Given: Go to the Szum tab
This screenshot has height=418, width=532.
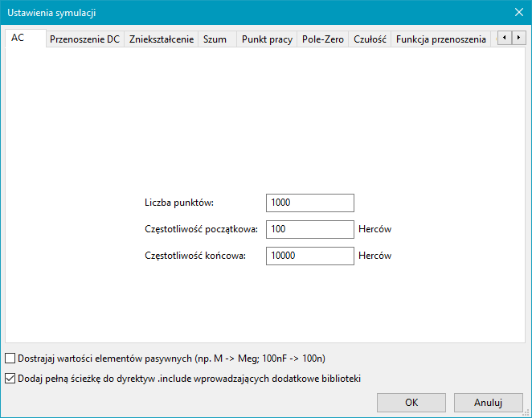Looking at the screenshot, I should point(215,39).
